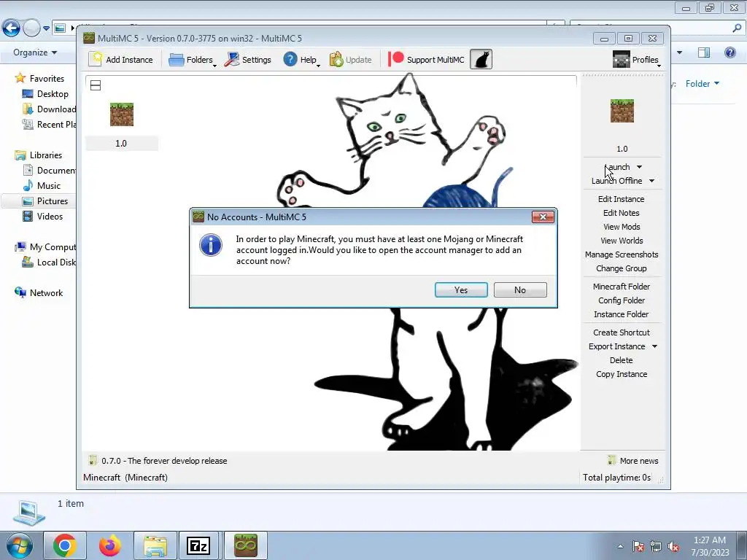This screenshot has width=747, height=560.
Task: Open the Folder arrange-by dropdown in Explorer
Action: pyautogui.click(x=703, y=84)
